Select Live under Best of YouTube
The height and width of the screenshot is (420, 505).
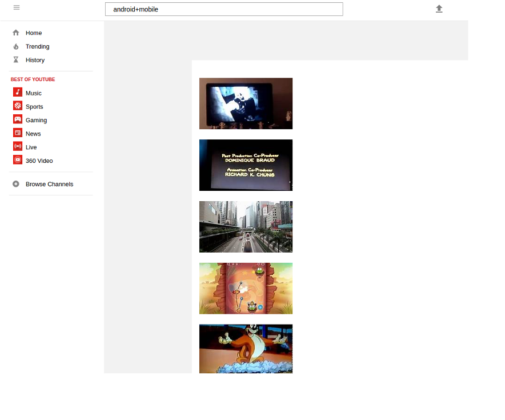[x=31, y=147]
